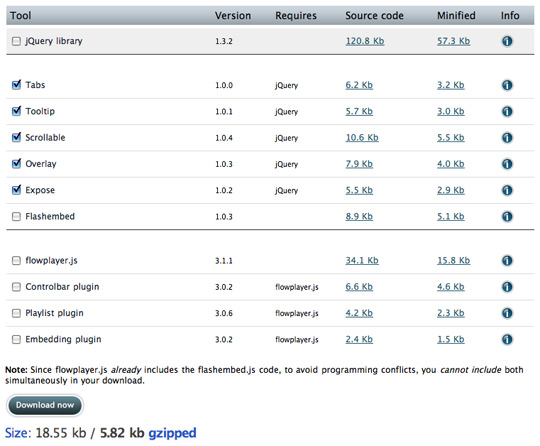Screen dimensions: 540x446
Task: Open Flashembed 5.1 Kb minified link
Action: [x=451, y=217]
